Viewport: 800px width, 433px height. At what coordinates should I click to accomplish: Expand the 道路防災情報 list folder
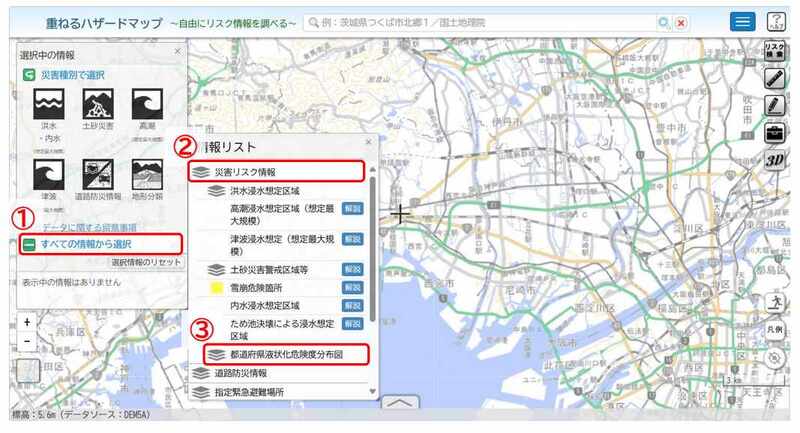[x=279, y=373]
